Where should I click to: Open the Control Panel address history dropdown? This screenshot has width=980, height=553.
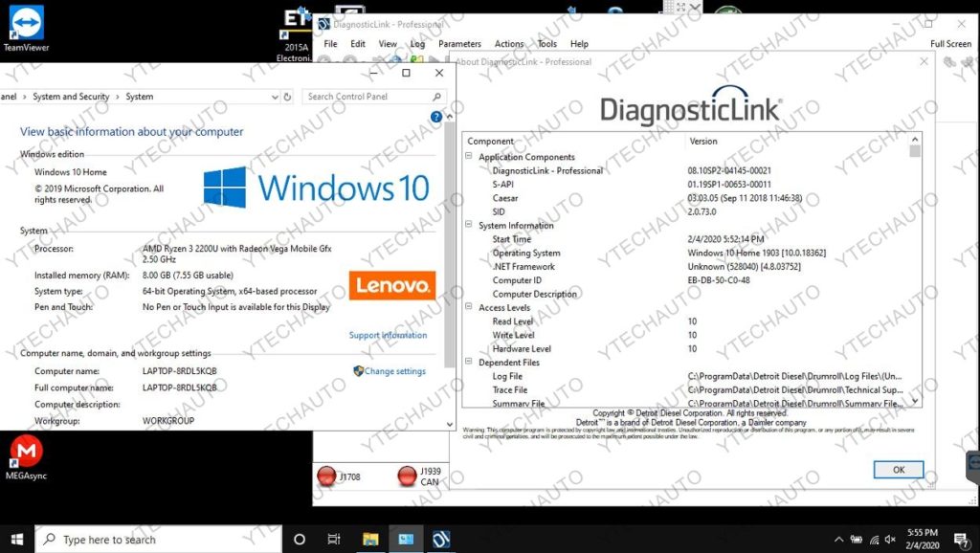(x=275, y=97)
